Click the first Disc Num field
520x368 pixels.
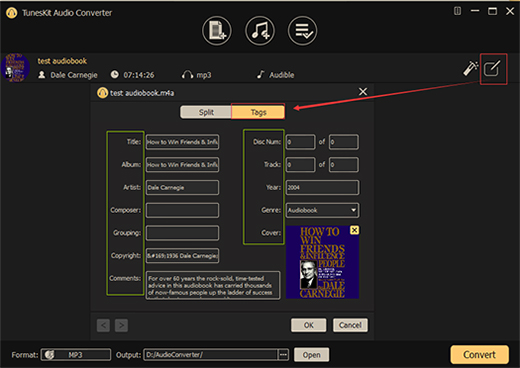[300, 142]
